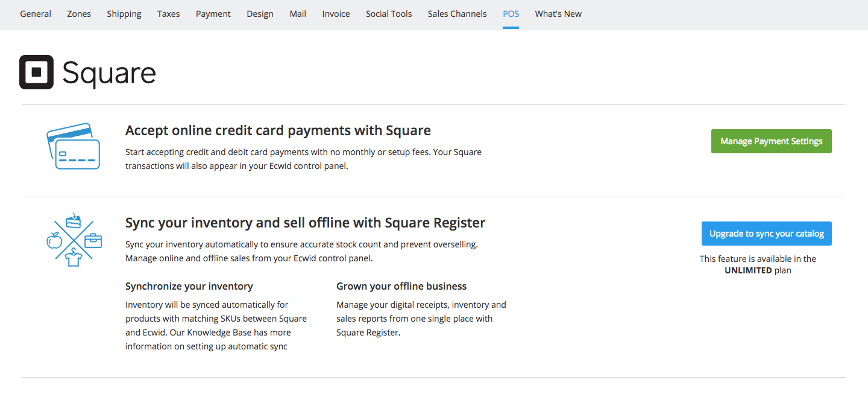Screen dimensions: 868x417
Task: Select the Payment tab
Action: tap(213, 14)
